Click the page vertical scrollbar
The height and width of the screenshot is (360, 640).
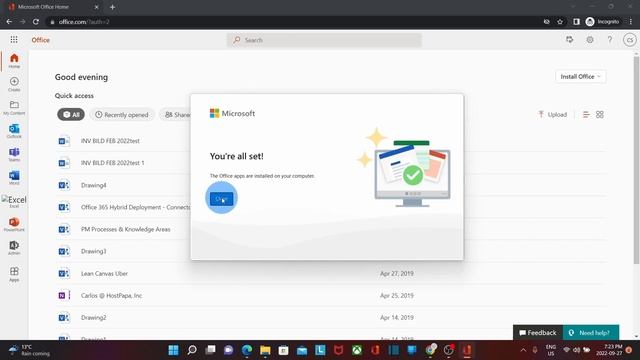click(x=636, y=160)
